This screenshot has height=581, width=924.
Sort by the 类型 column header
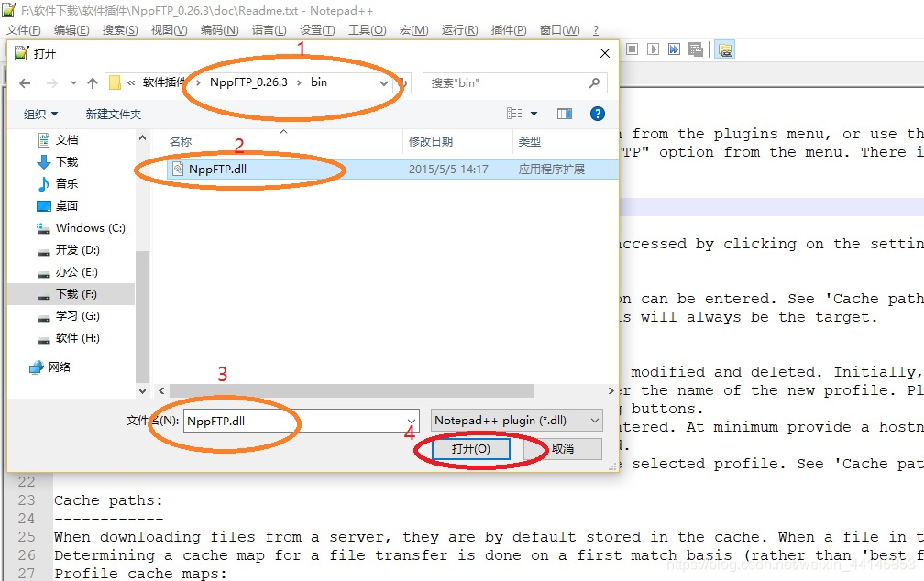(529, 141)
